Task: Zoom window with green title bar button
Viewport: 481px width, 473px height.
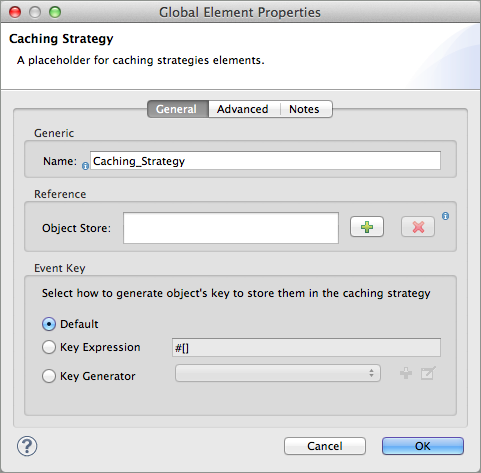Action: [55, 12]
